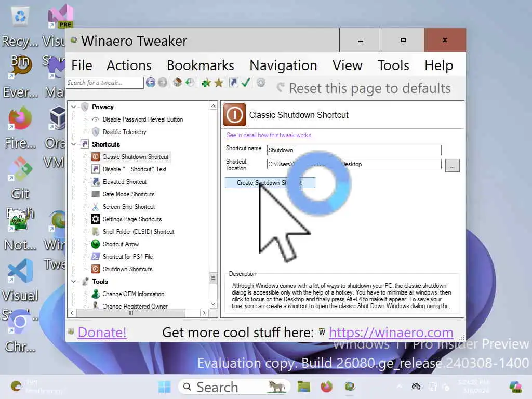Select Disable Telemetry tree item
Image resolution: width=532 pixels, height=399 pixels.
124,132
